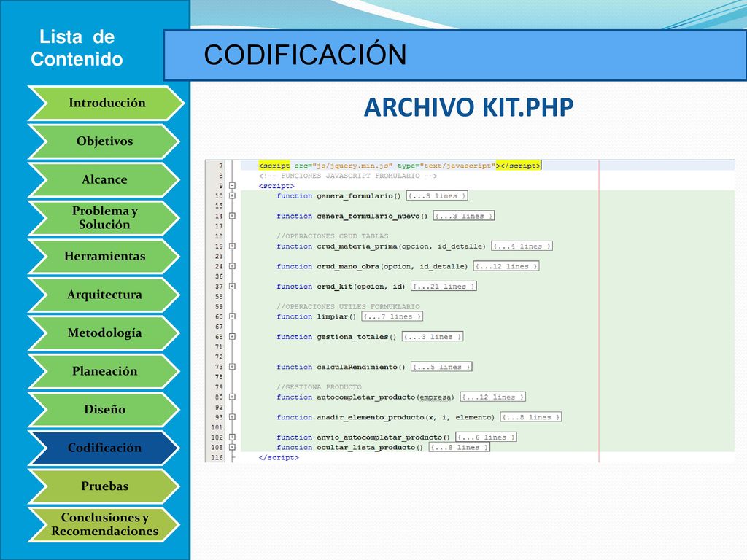Open the Introducción section arrow
The height and width of the screenshot is (560, 747).
coord(106,103)
